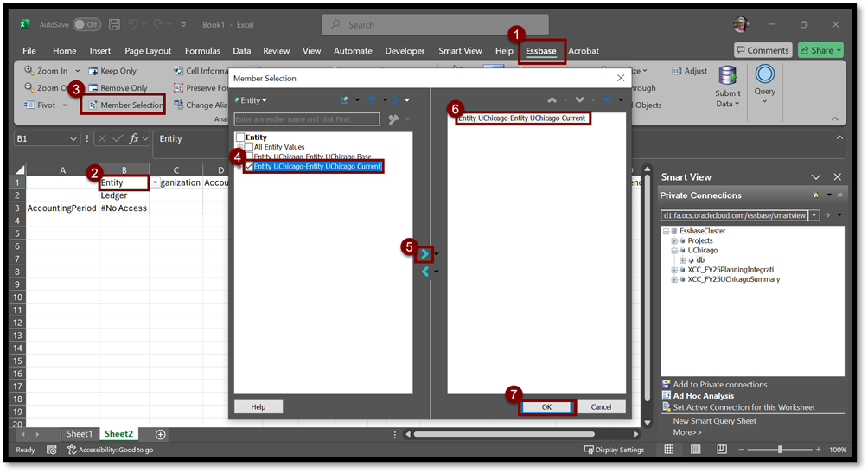Click the zoom out minus button
Viewport: 868px width, 473px height.
point(741,450)
